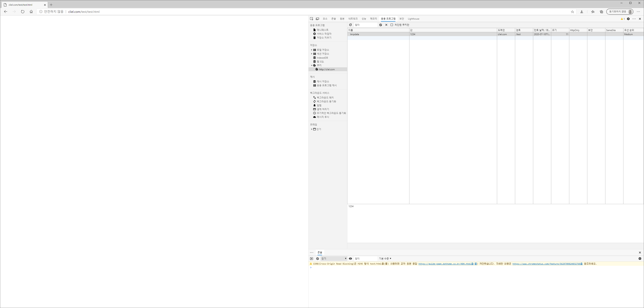This screenshot has width=644, height=308.
Task: Click the console clear icon
Action: (x=317, y=259)
